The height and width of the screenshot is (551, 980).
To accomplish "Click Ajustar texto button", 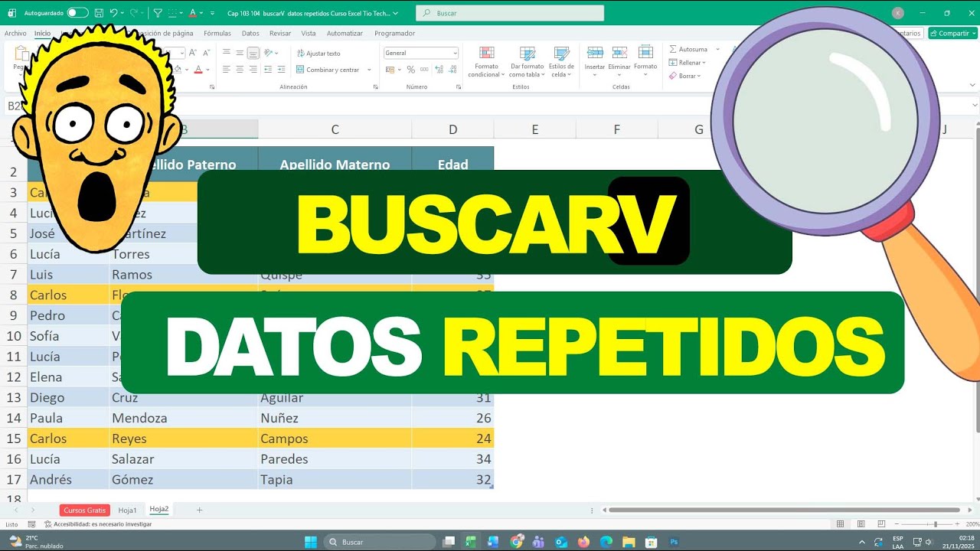I will [x=318, y=54].
